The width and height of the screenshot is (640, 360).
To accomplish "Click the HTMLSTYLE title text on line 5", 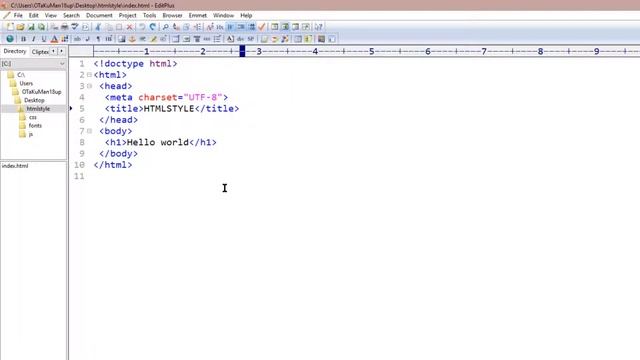I will pos(169,109).
